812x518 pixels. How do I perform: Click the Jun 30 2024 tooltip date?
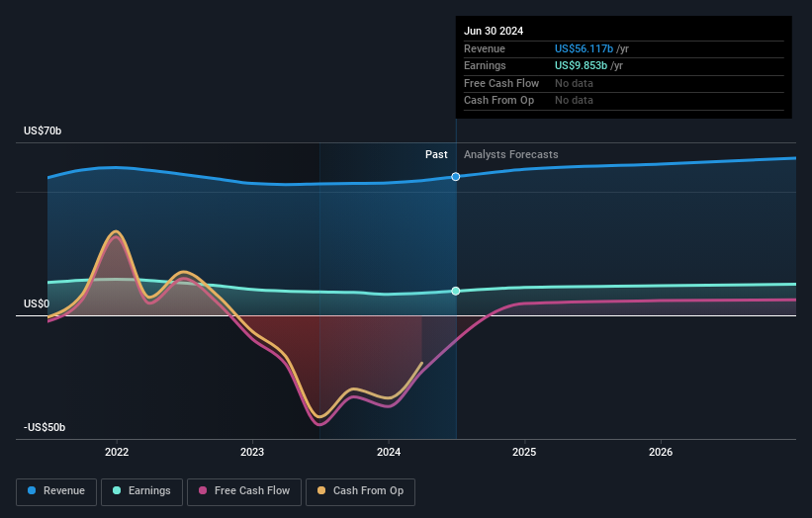click(494, 31)
